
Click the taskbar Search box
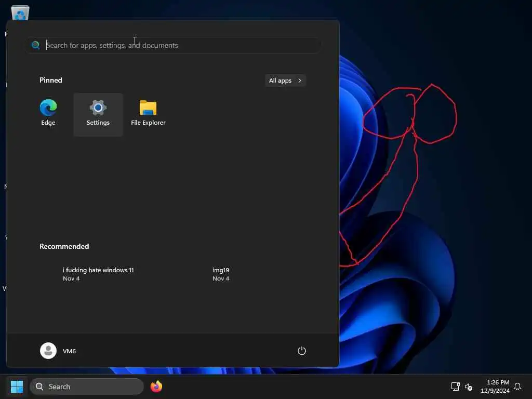pos(87,387)
